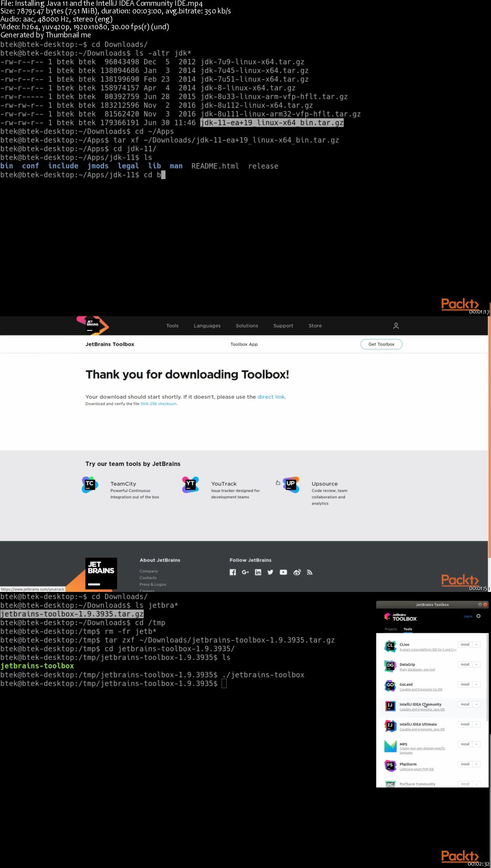This screenshot has height=868, width=491.
Task: Open the Company footer link
Action: coord(149,571)
